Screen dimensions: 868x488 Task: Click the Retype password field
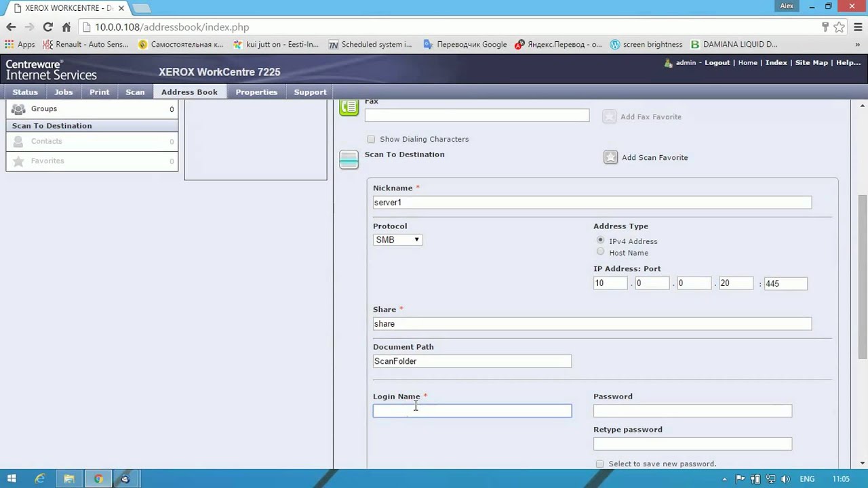(x=692, y=444)
